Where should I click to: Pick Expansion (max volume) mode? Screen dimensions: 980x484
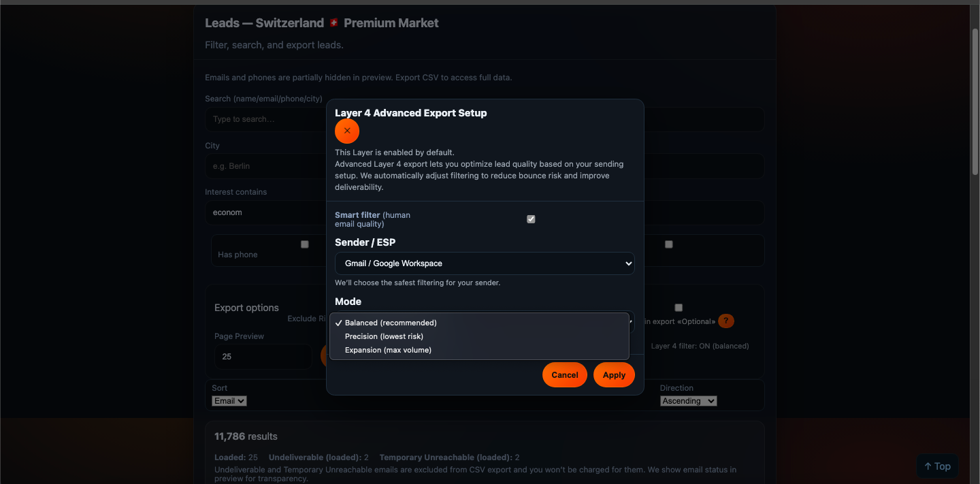click(x=388, y=350)
